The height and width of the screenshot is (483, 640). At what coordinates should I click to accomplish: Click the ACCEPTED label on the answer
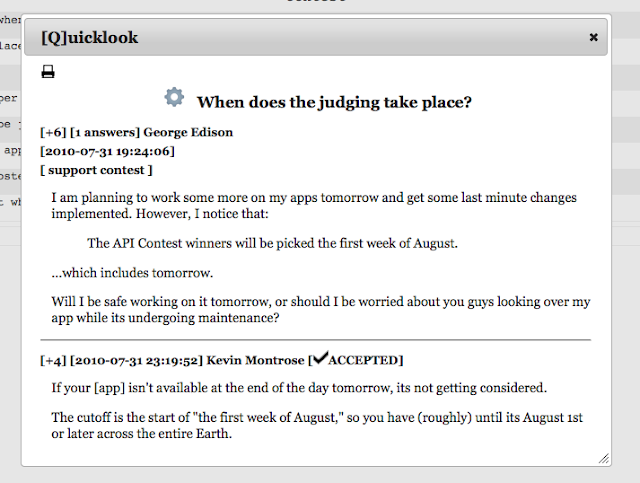point(365,360)
